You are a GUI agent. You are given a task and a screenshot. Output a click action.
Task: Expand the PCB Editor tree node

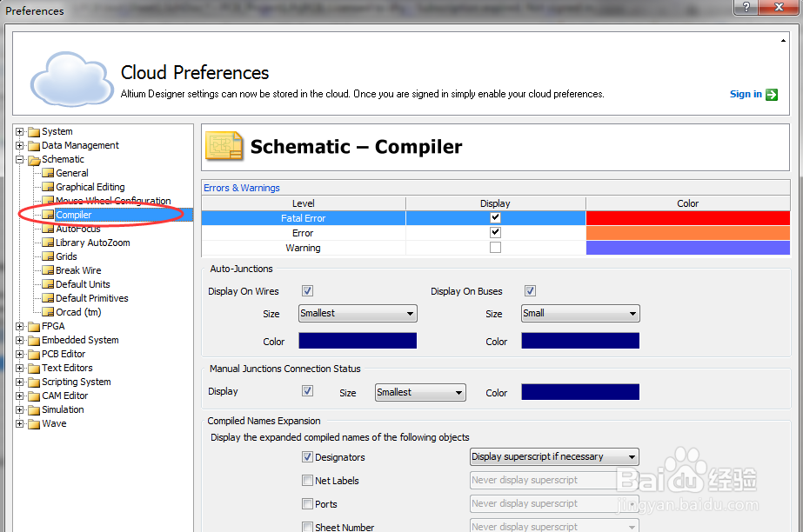19,354
